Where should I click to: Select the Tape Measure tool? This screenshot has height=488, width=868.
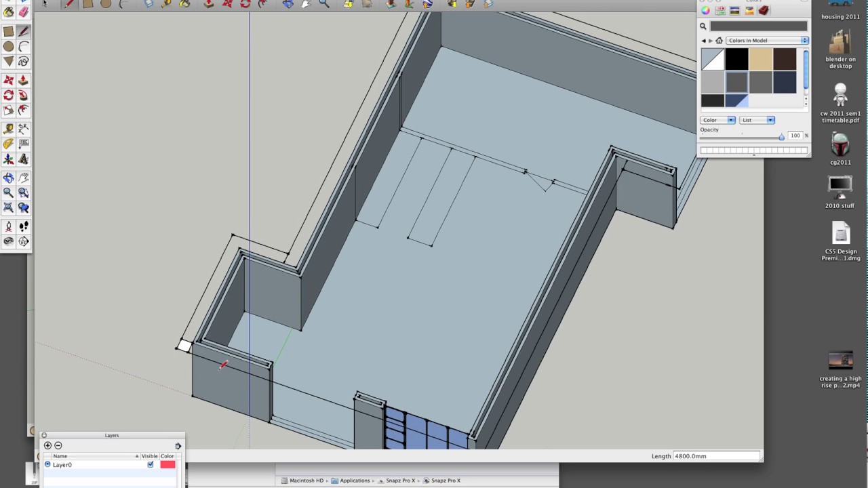[x=8, y=129]
